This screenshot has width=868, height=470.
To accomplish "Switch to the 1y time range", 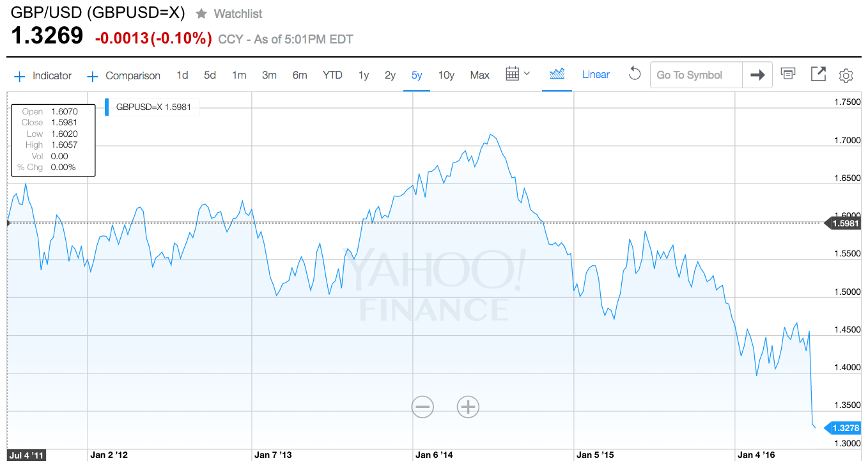I will (364, 75).
